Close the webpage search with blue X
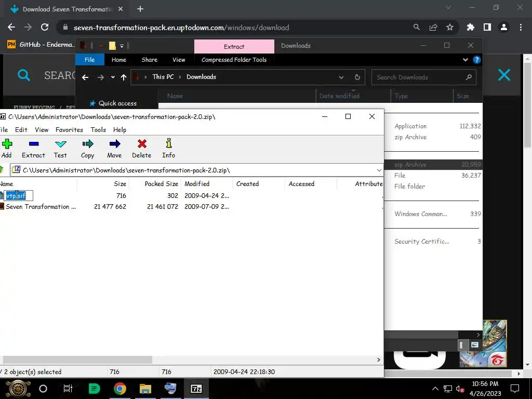This screenshot has width=532, height=399. point(504,75)
